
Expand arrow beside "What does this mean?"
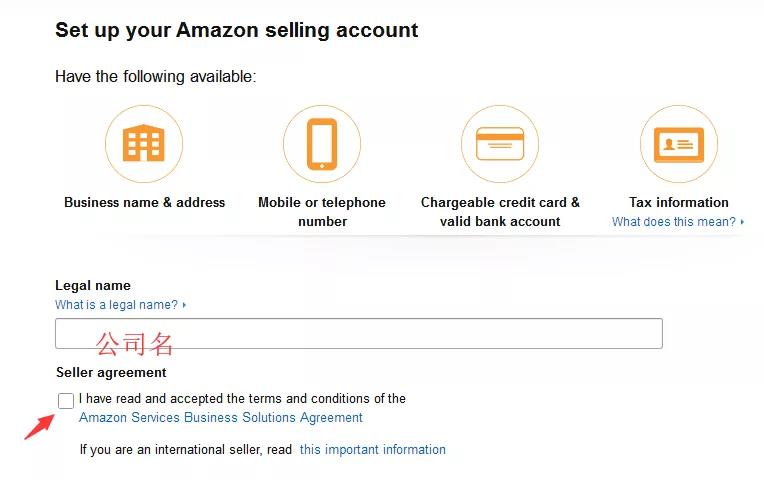click(742, 222)
